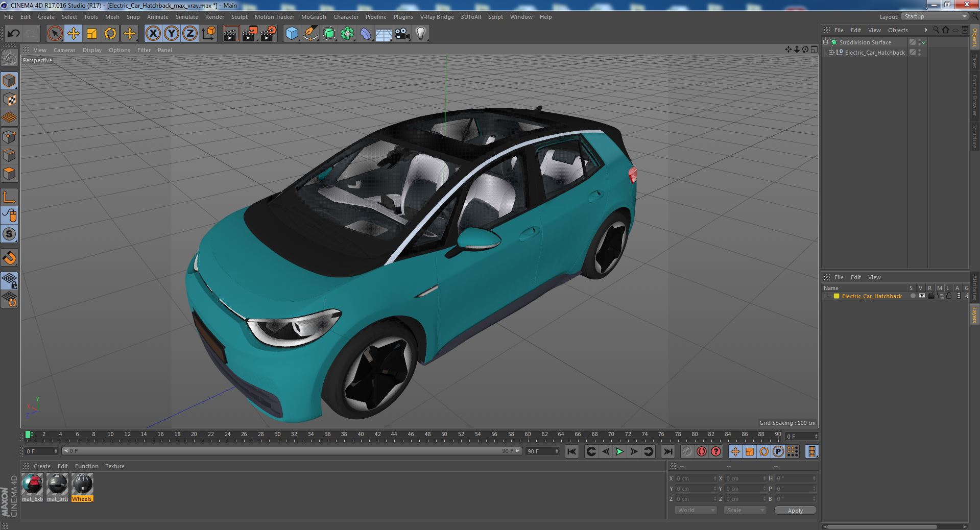Viewport: 980px width, 530px height.
Task: Open the Array modeling objects icon
Action: pos(347,34)
